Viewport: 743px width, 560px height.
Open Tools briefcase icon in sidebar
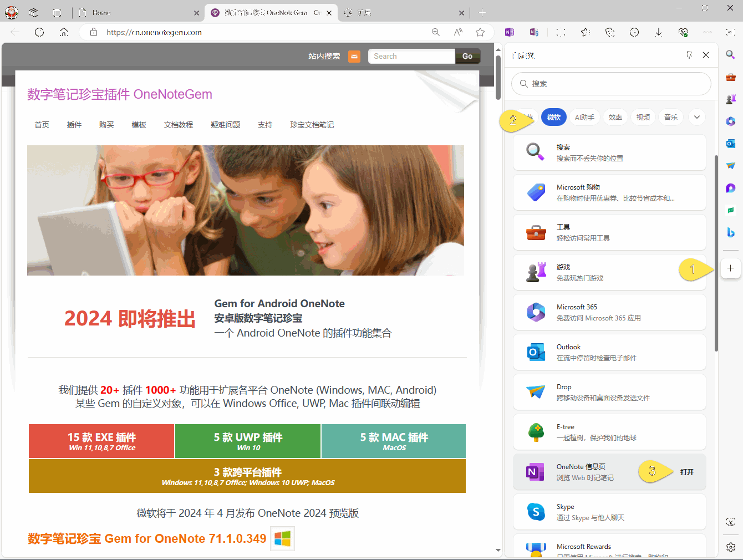731,77
